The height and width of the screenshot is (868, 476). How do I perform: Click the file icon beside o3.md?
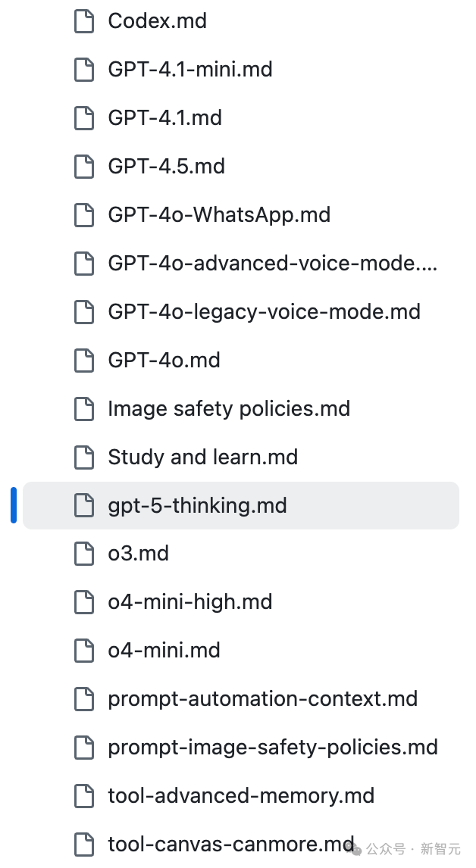coord(83,554)
